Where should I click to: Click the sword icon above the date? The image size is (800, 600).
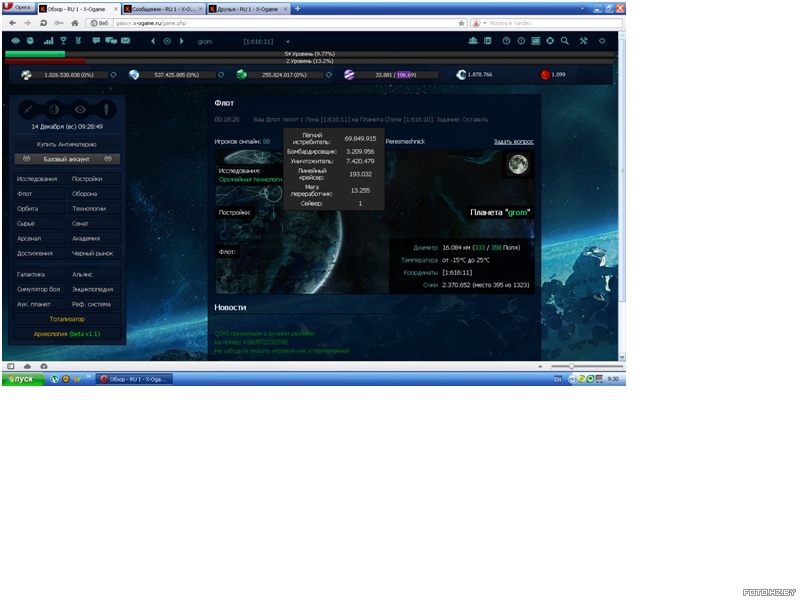pos(28,109)
